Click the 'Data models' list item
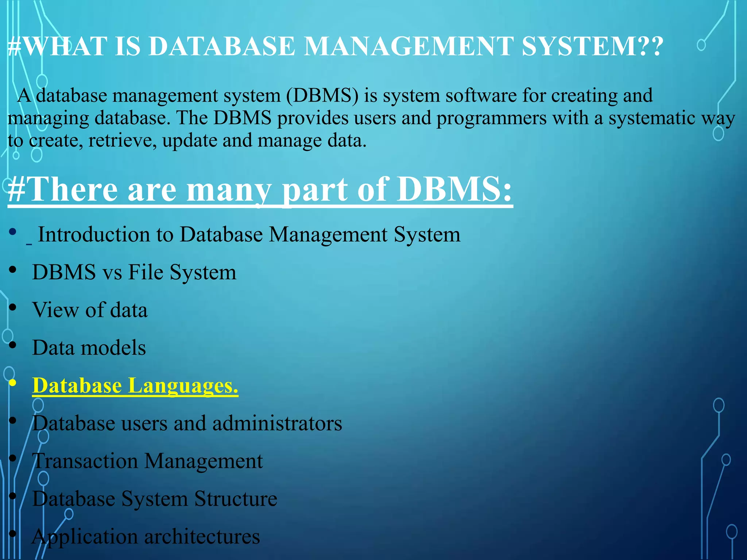 click(89, 347)
